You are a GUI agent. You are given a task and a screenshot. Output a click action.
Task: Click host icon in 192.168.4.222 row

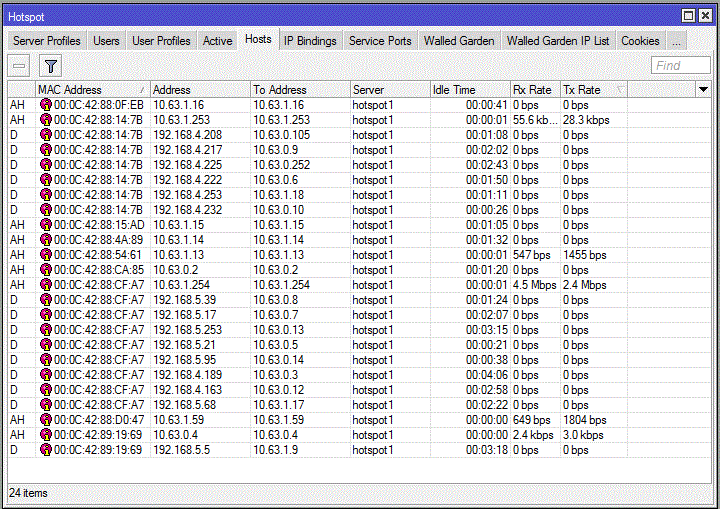pos(45,180)
